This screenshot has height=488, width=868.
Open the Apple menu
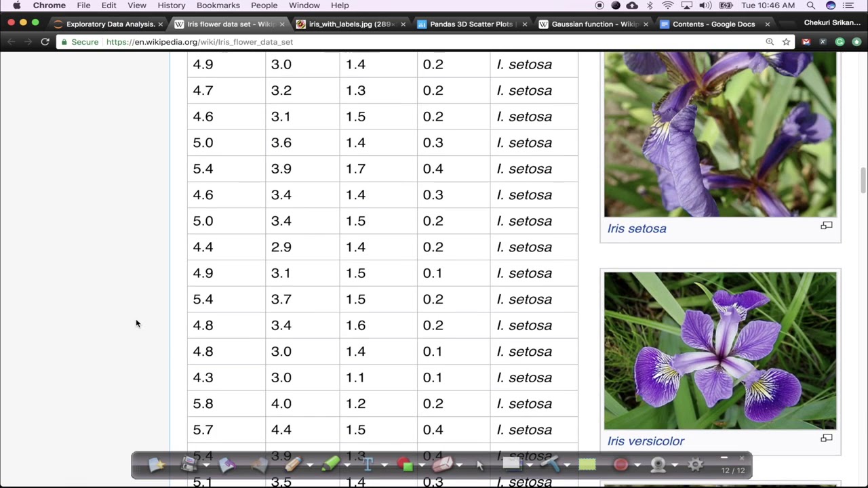[16, 5]
